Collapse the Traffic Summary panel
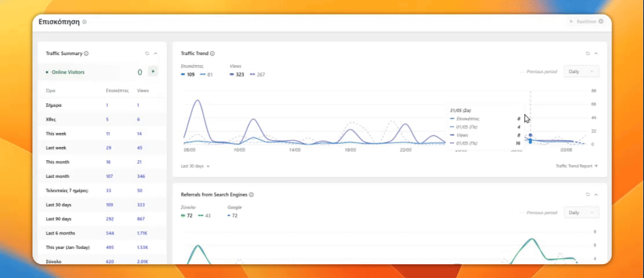 point(156,53)
